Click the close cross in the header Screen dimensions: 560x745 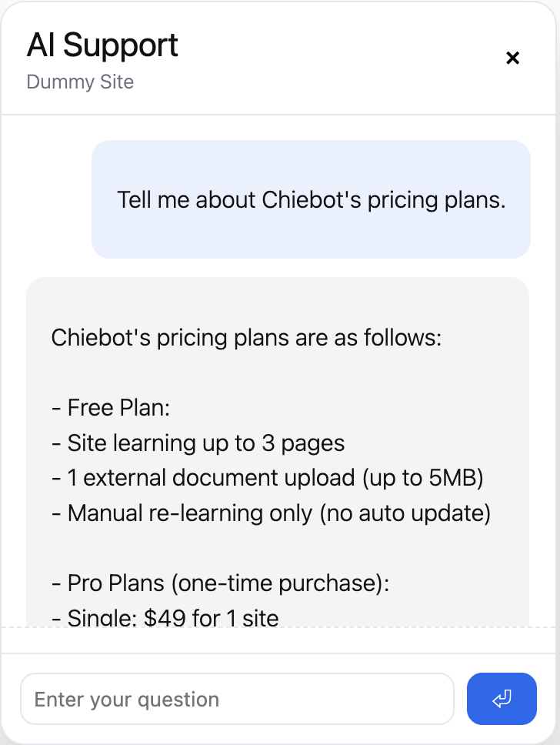point(512,57)
